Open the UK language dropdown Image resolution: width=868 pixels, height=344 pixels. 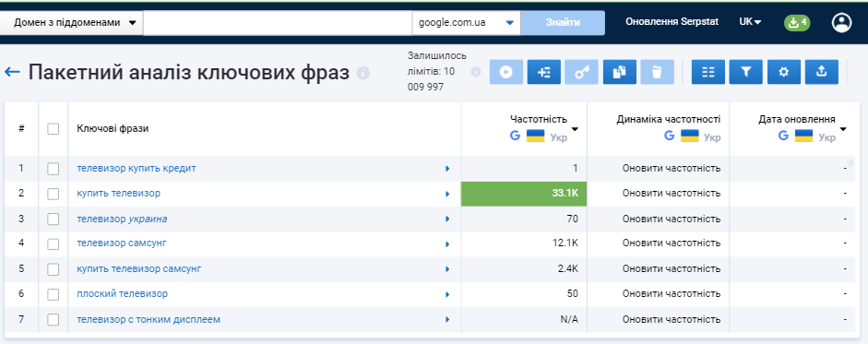pos(750,22)
